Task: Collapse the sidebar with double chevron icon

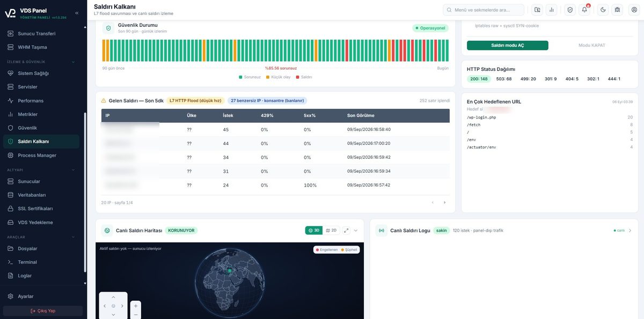Action: pos(77,13)
